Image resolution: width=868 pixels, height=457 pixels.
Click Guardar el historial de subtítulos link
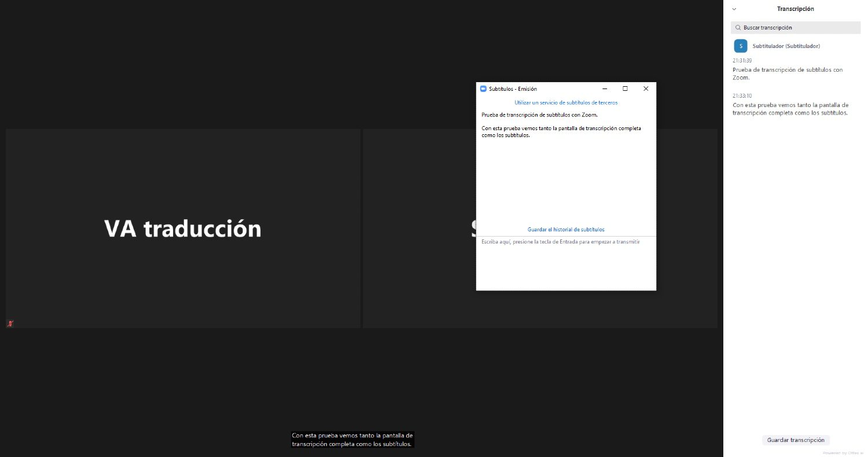tap(566, 230)
